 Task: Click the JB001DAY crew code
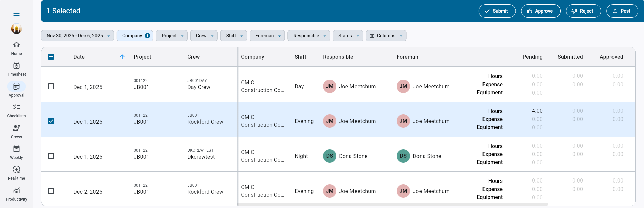coord(197,81)
